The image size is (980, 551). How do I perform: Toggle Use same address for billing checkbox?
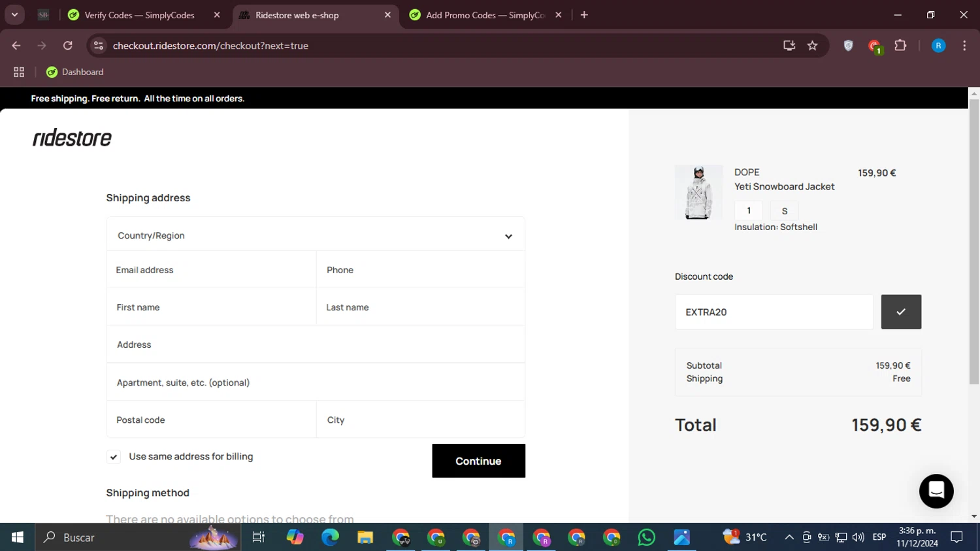click(x=114, y=457)
